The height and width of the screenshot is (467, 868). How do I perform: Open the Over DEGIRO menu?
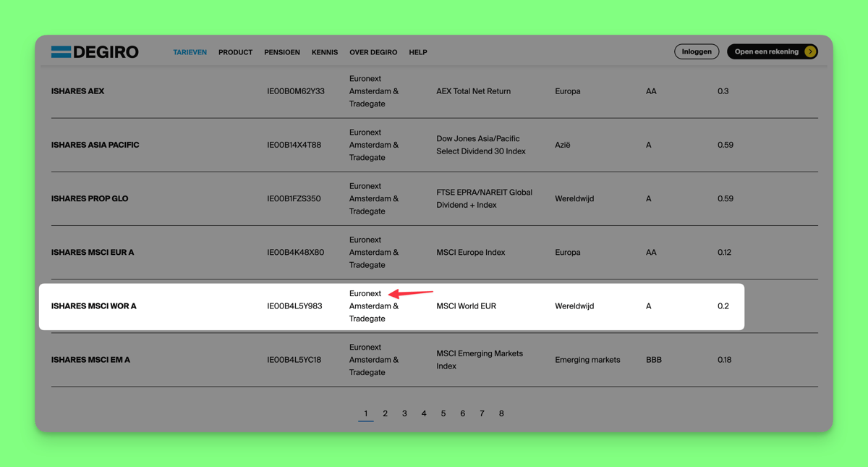coord(373,52)
